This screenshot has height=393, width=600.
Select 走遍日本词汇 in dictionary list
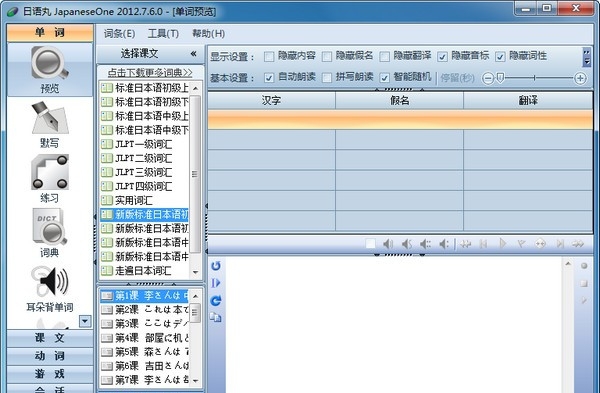(144, 271)
